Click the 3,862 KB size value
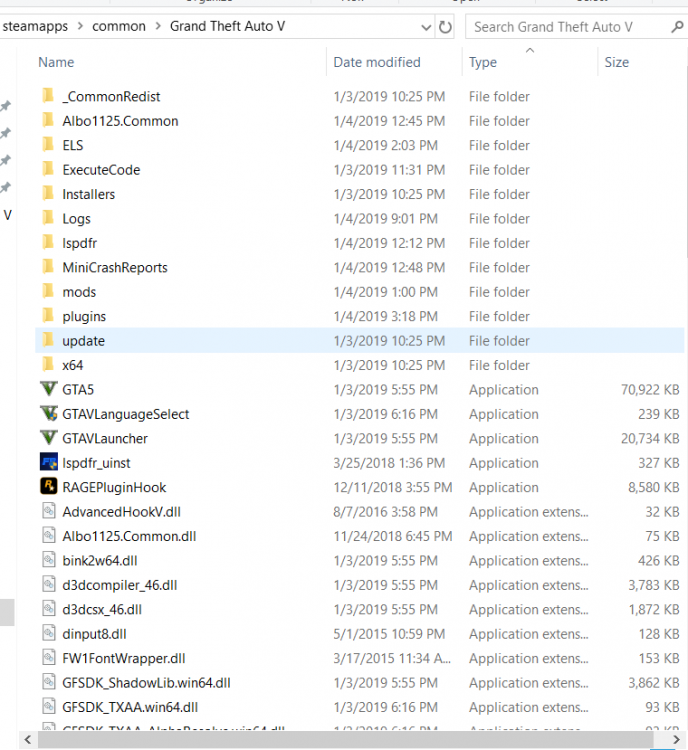Image resolution: width=688 pixels, height=750 pixels. point(654,683)
